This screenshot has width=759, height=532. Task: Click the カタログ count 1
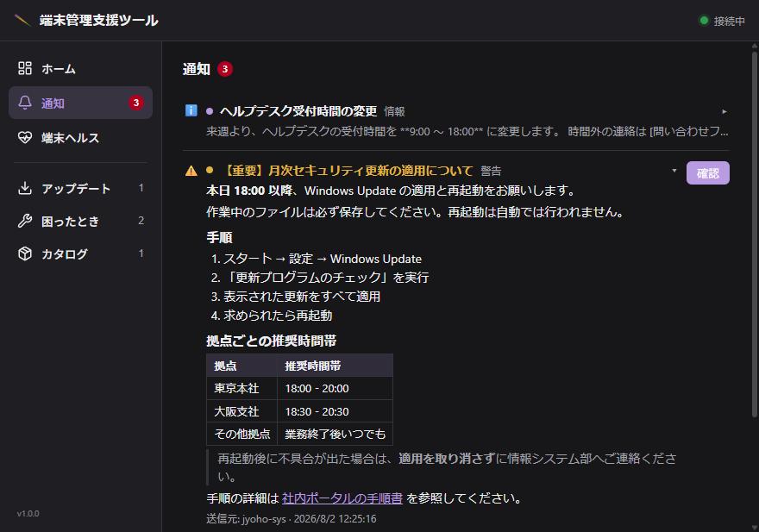(x=141, y=253)
